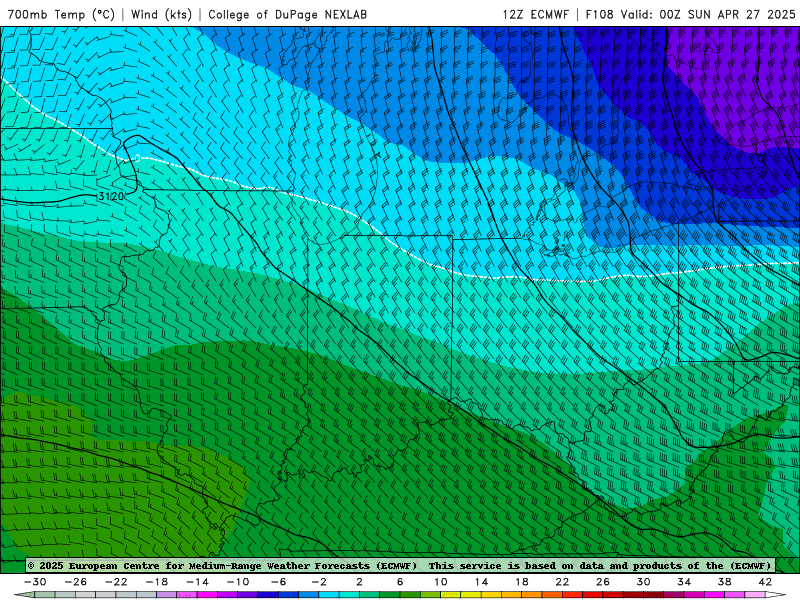Click "Valid: 00Z SUN APR 27 2025" text
Image resolution: width=800 pixels, height=600 pixels.
click(708, 14)
